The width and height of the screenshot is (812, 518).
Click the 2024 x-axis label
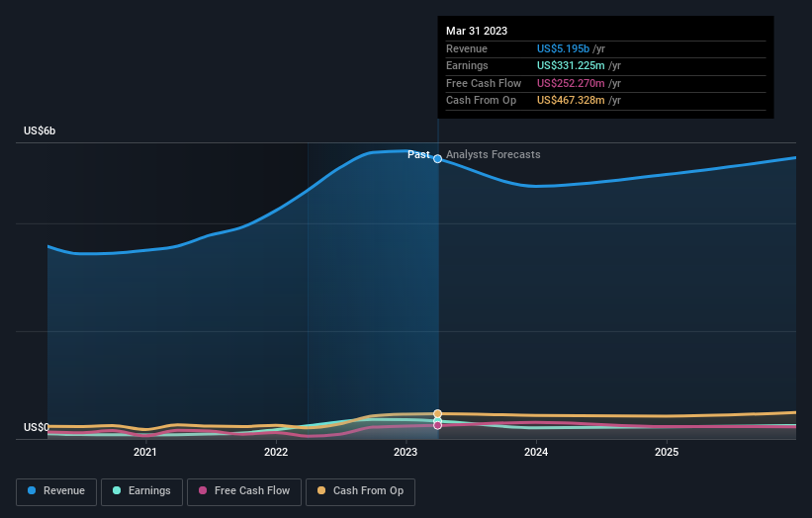click(x=536, y=453)
